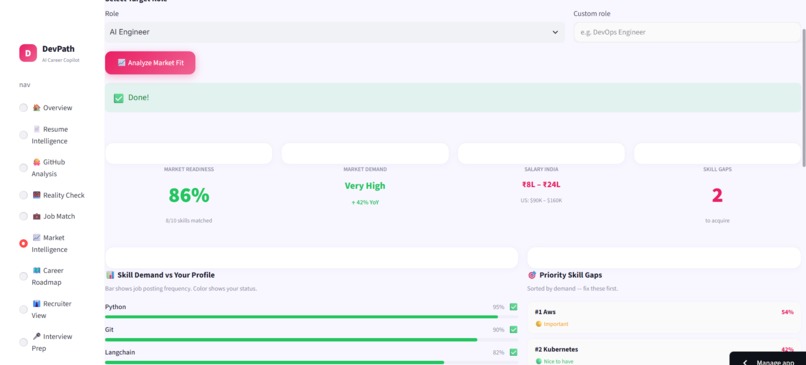Focus the Custom role input field
The image size is (806, 365).
coord(687,32)
